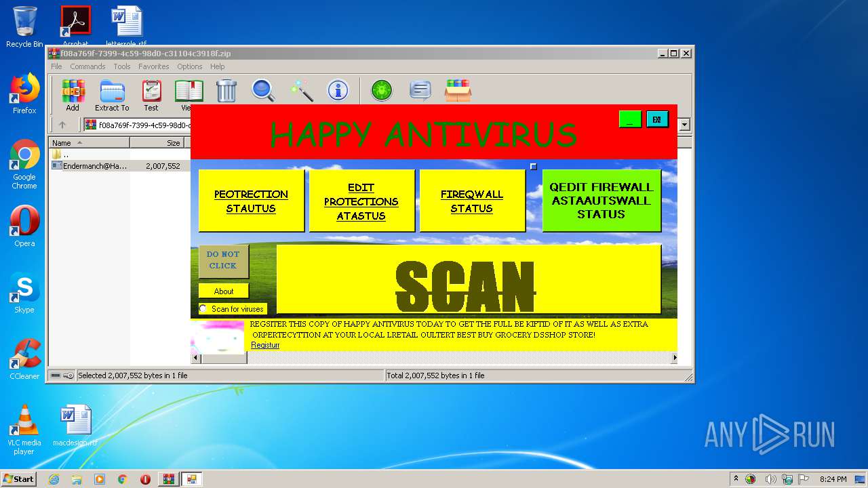The height and width of the screenshot is (488, 868).
Task: Click the status bar drive/key icon
Action: pos(62,375)
